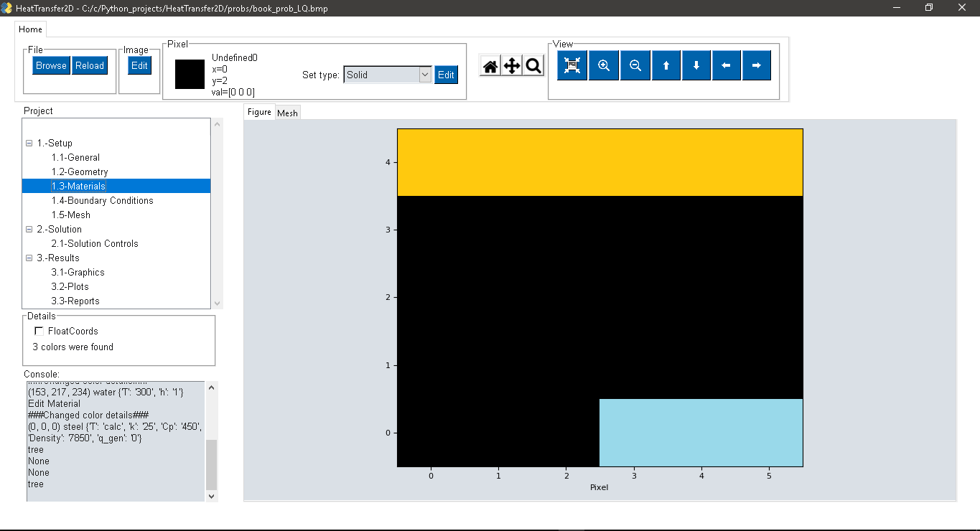Collapse the 2.-Solution tree node

point(29,229)
